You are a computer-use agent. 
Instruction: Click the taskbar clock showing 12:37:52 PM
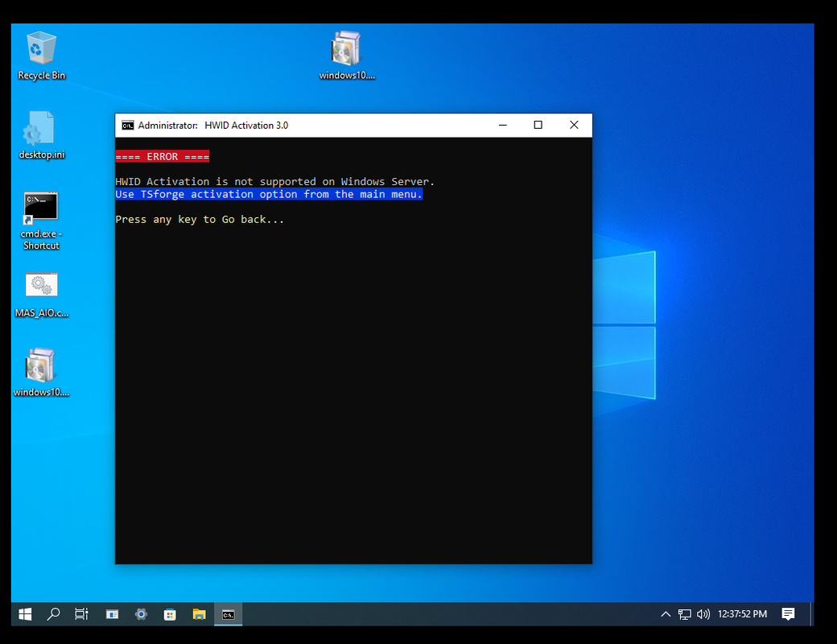point(743,614)
